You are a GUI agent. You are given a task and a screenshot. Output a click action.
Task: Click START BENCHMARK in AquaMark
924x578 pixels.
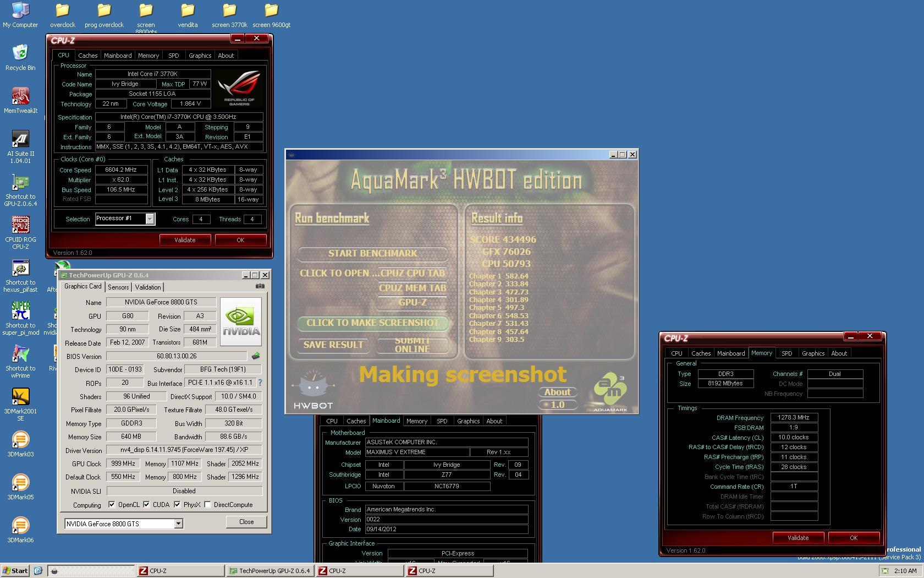[x=372, y=253]
